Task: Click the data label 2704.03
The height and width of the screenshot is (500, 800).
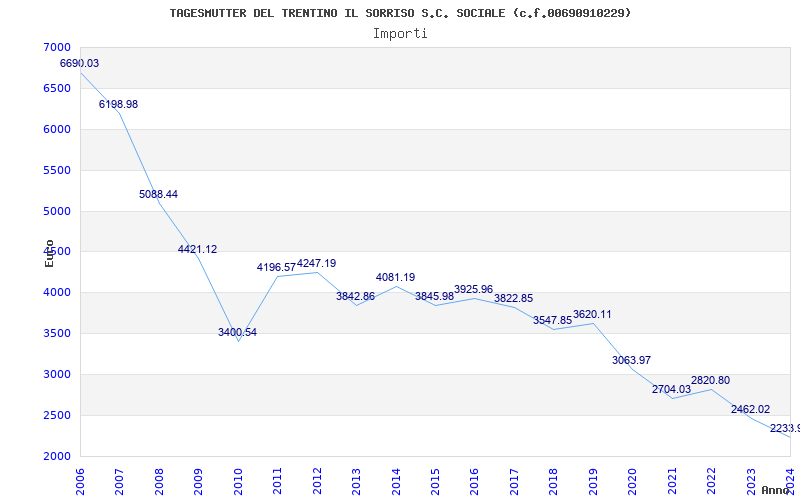Action: 671,390
